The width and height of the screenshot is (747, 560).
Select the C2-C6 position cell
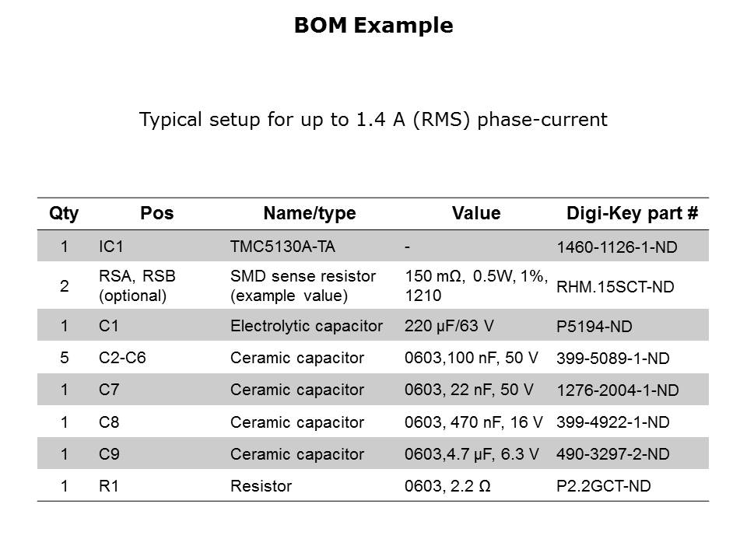tap(121, 358)
